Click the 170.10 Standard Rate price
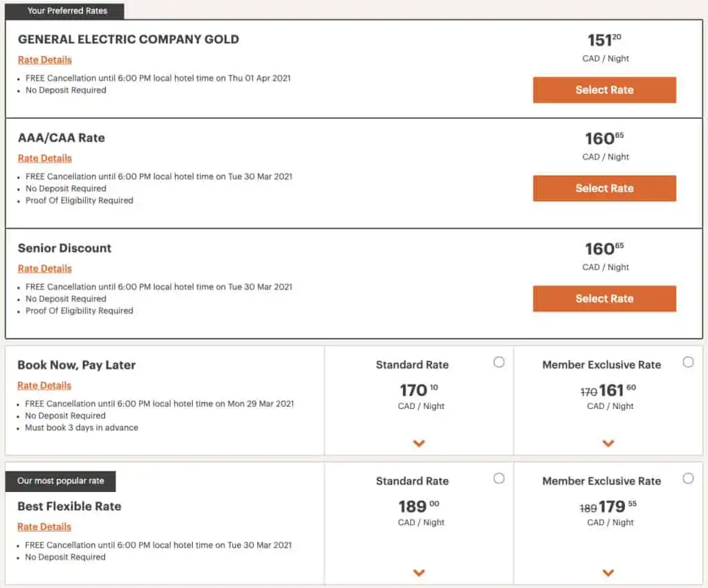The width and height of the screenshot is (708, 588). point(418,391)
